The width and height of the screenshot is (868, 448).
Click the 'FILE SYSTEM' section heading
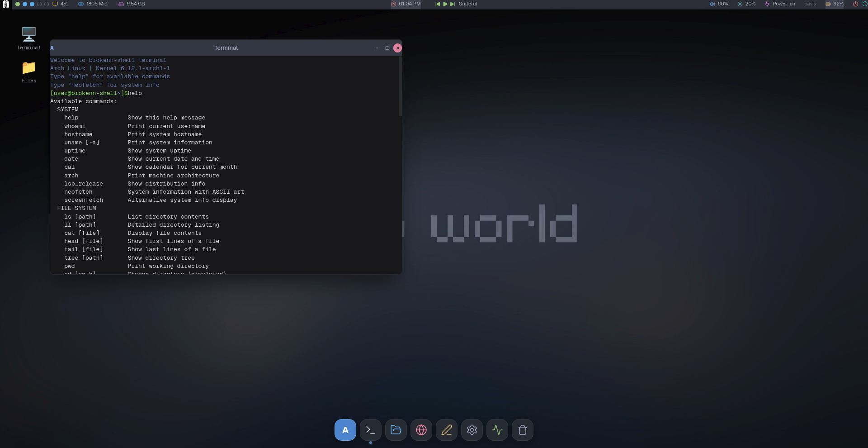76,208
